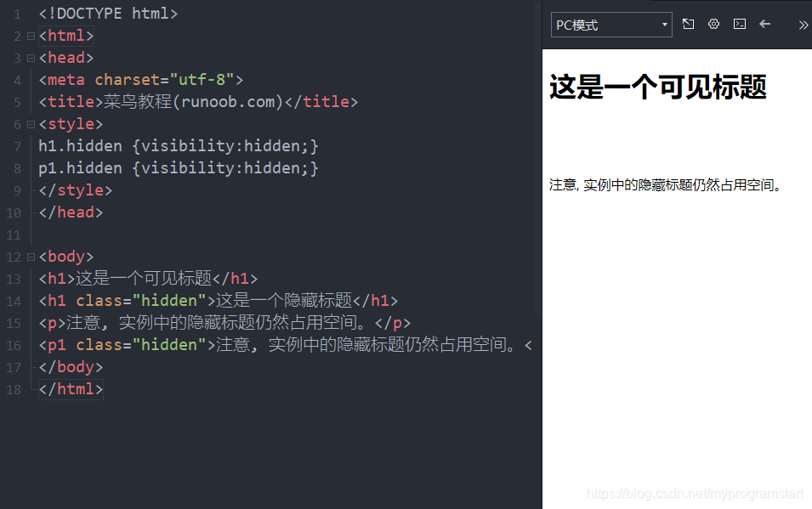
Task: Collapse the body section fold at line 12
Action: pos(29,256)
